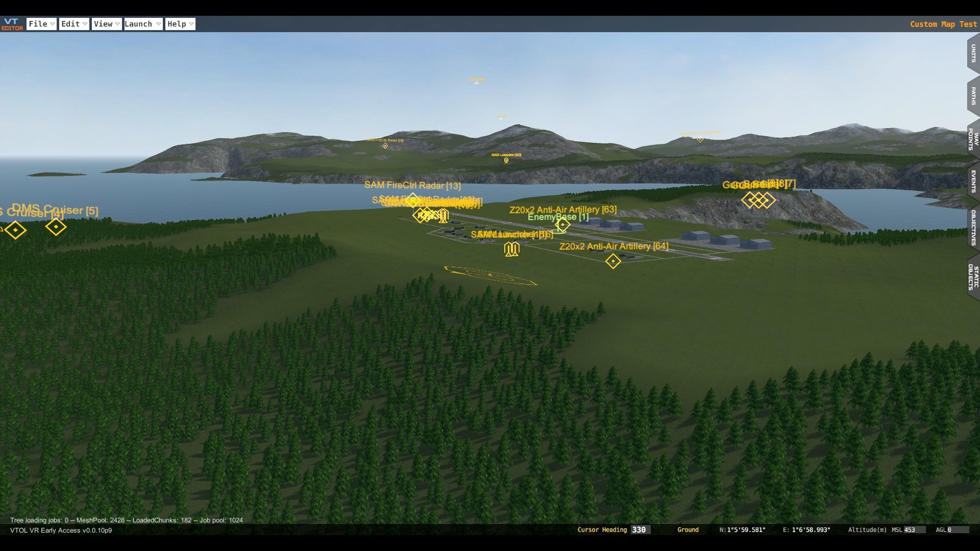980x551 pixels.
Task: Click the VT Editor logo
Action: pos(12,24)
